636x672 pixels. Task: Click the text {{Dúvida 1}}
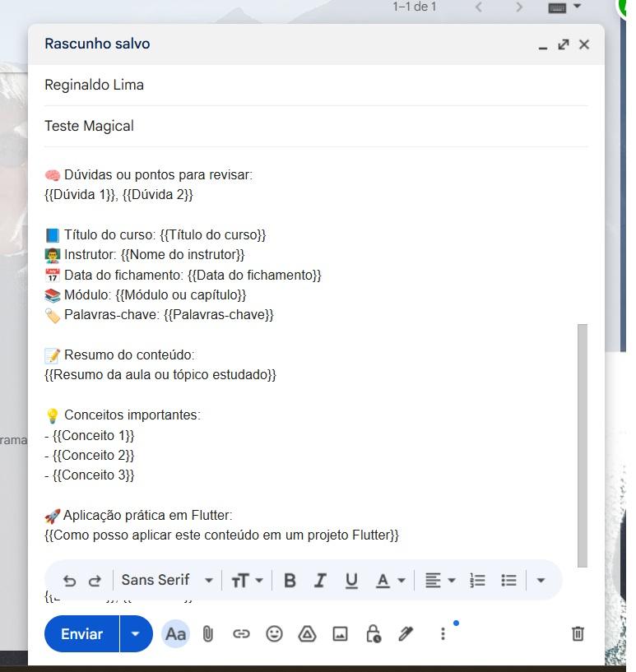tap(80, 195)
